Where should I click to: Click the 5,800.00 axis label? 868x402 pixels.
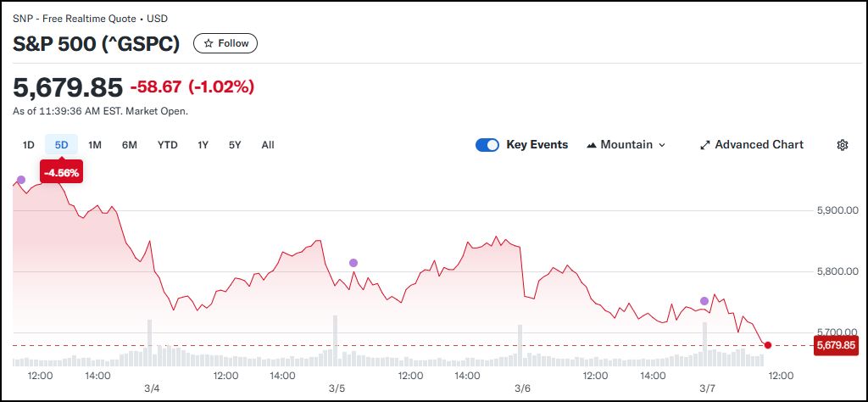tap(837, 272)
